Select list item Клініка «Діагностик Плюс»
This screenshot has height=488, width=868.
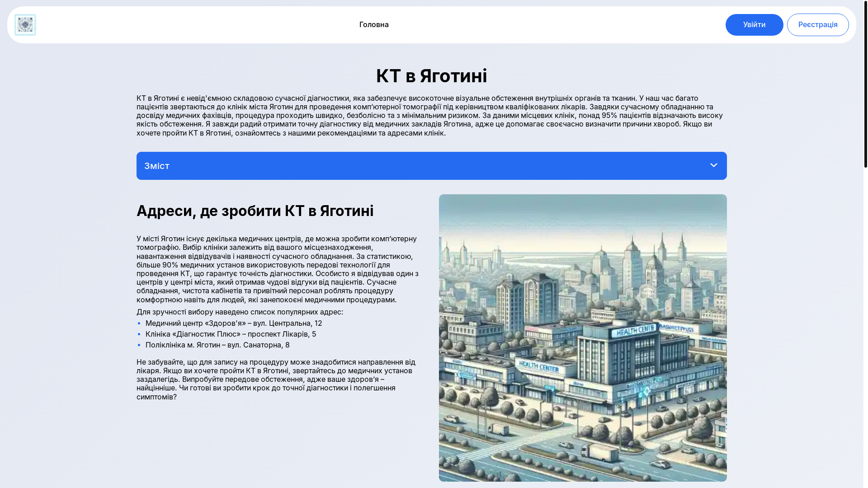pos(231,334)
